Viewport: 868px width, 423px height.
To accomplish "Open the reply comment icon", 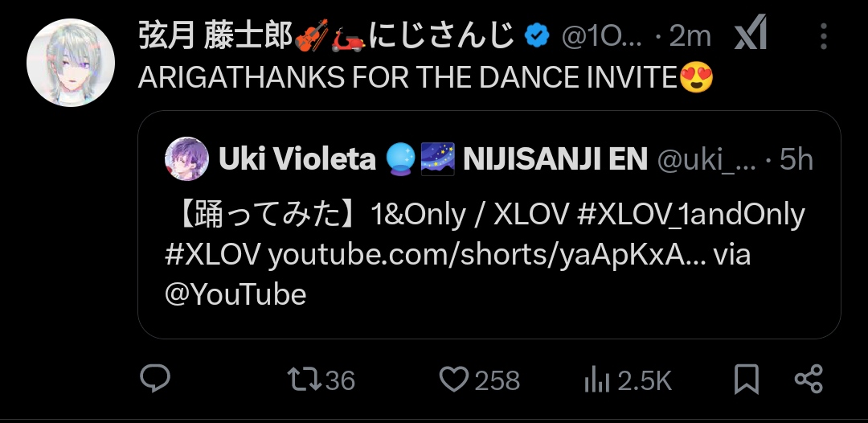I will coord(155,380).
